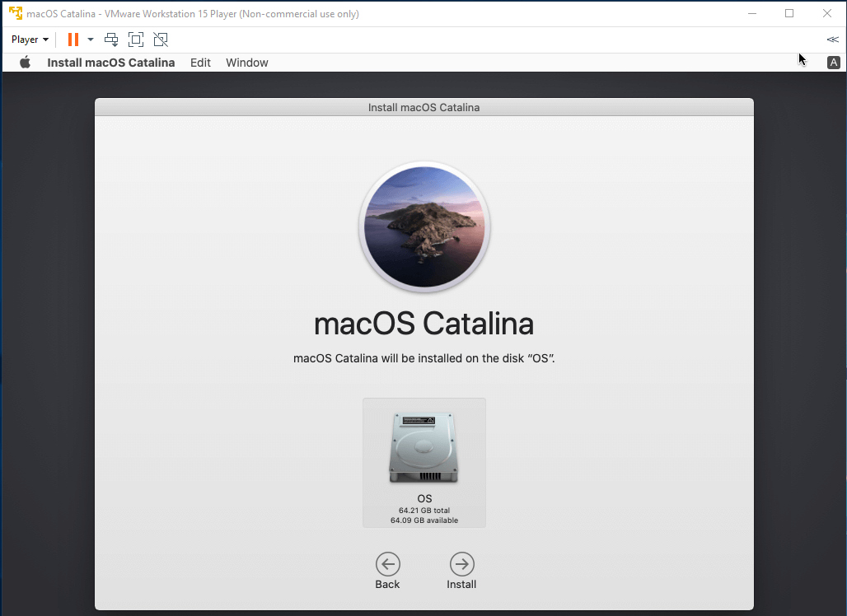Image resolution: width=847 pixels, height=616 pixels.
Task: Select the OS disk
Action: click(424, 463)
